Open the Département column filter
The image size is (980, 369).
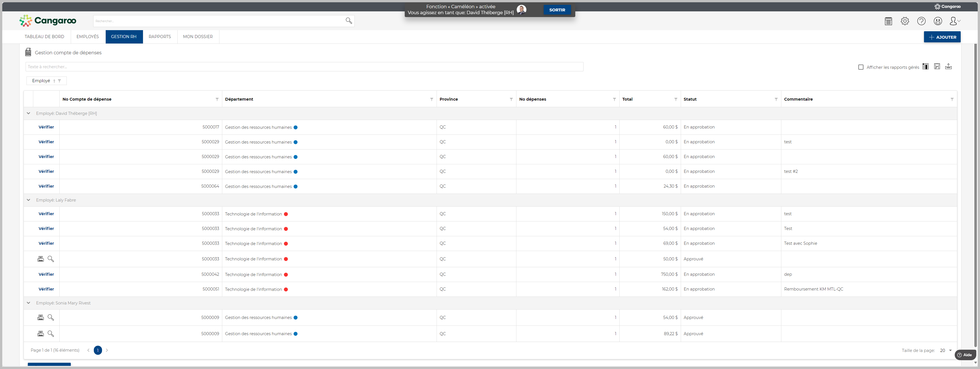(431, 99)
